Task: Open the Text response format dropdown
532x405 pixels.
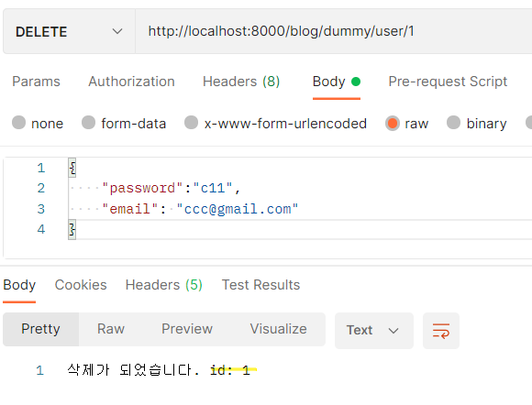Action: 374,331
